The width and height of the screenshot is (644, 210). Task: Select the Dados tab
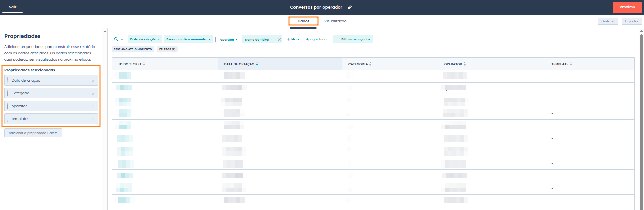pos(303,21)
